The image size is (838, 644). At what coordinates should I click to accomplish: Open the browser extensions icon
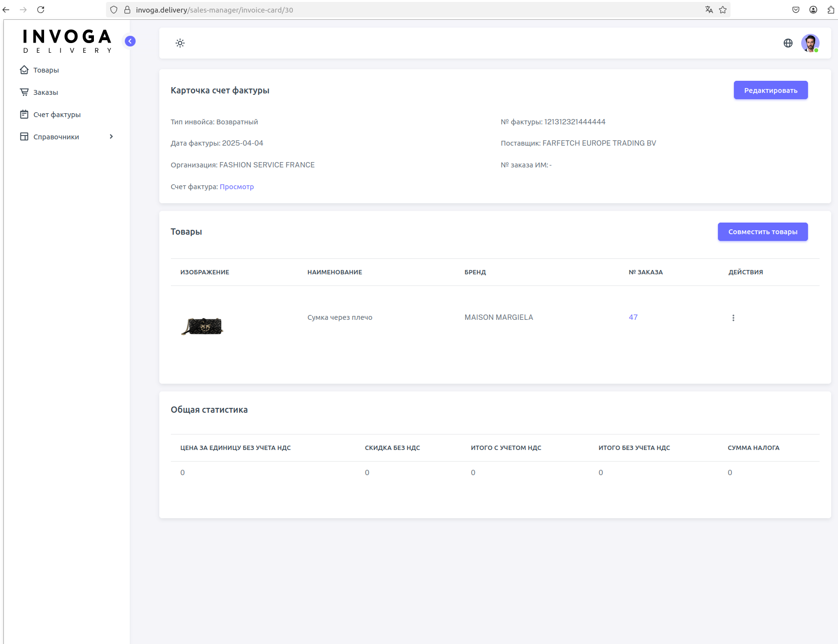(831, 10)
